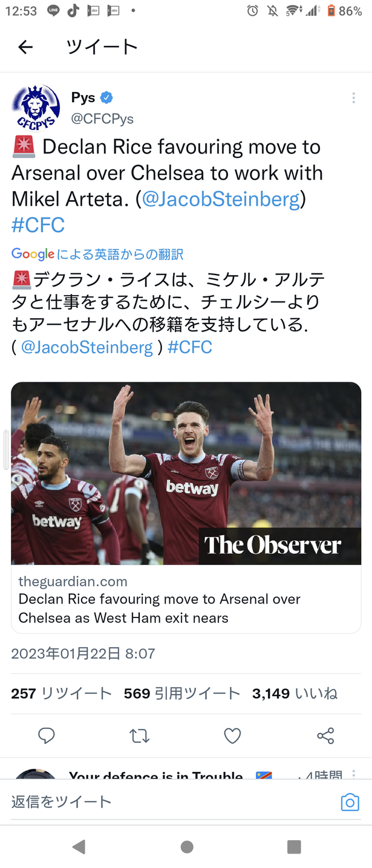Tap the Google translation attribution line
Image resolution: width=372 pixels, height=868 pixels.
[97, 254]
